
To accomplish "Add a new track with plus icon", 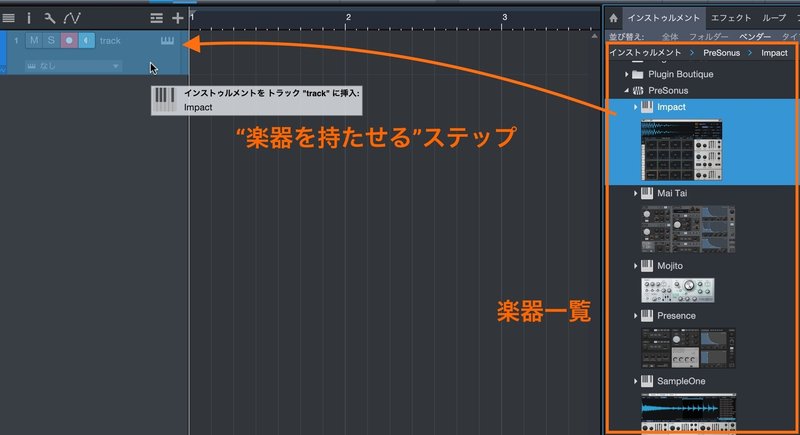I will [178, 18].
